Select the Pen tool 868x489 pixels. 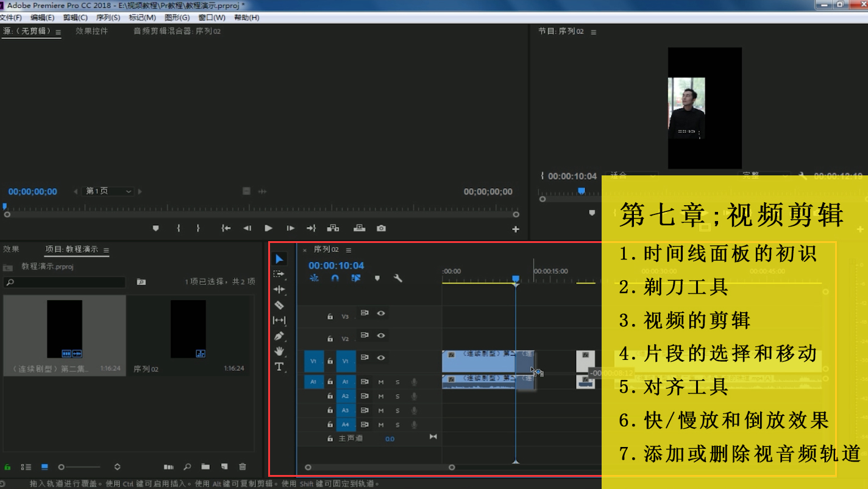pos(279,336)
